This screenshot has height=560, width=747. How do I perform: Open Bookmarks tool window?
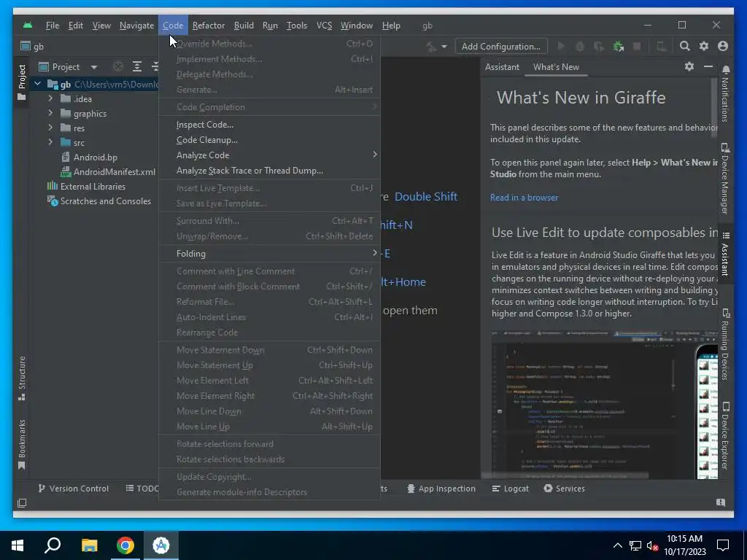click(x=21, y=445)
